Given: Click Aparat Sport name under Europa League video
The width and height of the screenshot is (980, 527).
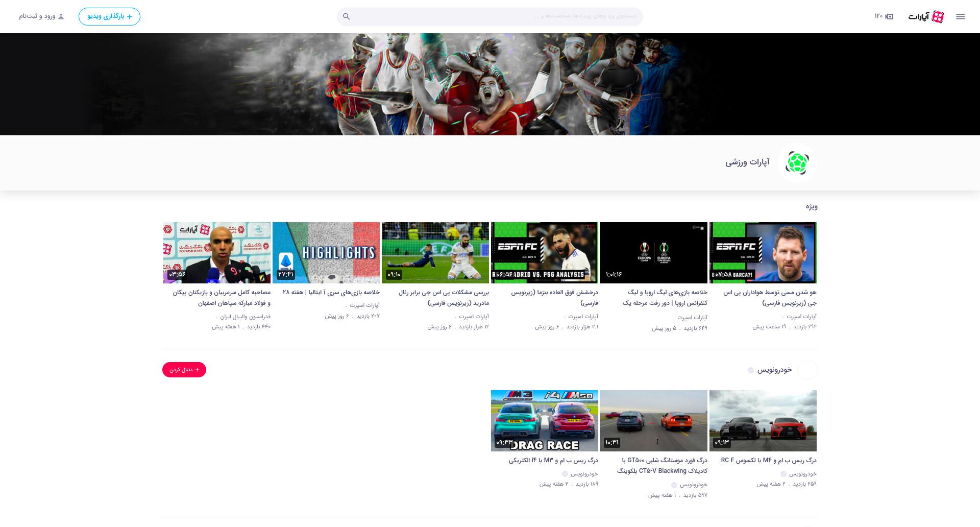Looking at the screenshot, I should pyautogui.click(x=692, y=318).
